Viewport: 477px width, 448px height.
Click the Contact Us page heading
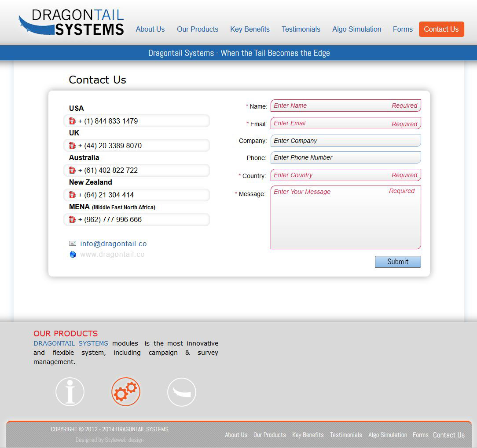97,80
